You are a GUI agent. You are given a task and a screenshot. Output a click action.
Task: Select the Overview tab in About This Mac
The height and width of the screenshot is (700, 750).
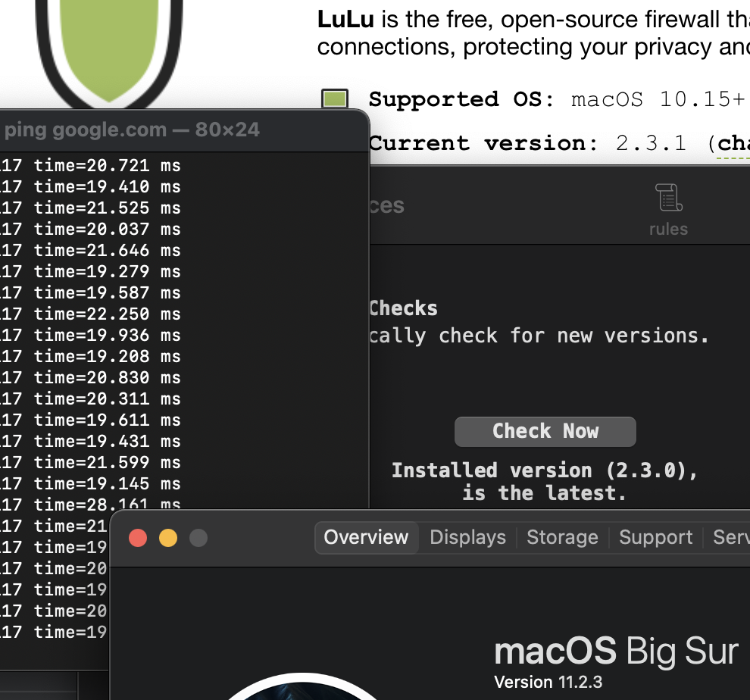(367, 537)
